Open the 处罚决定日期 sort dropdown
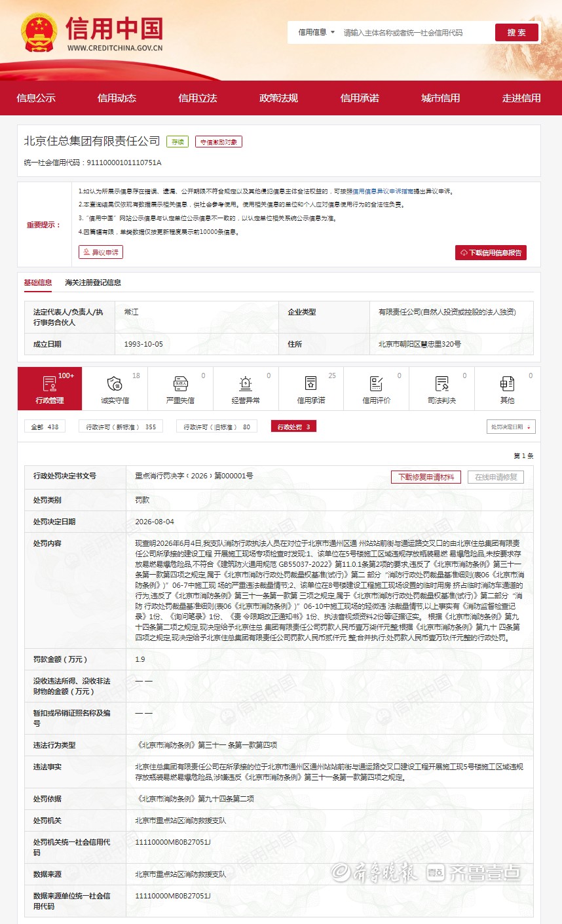This screenshot has width=562, height=924. [511, 427]
